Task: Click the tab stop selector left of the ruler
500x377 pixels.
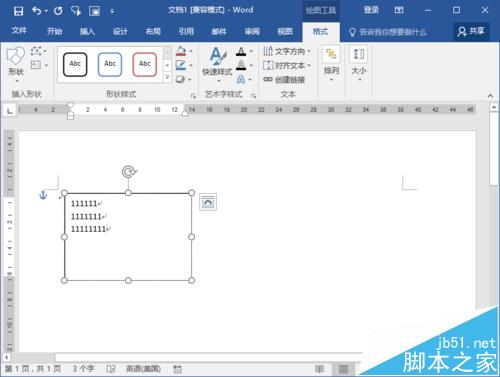Action: tap(10, 110)
